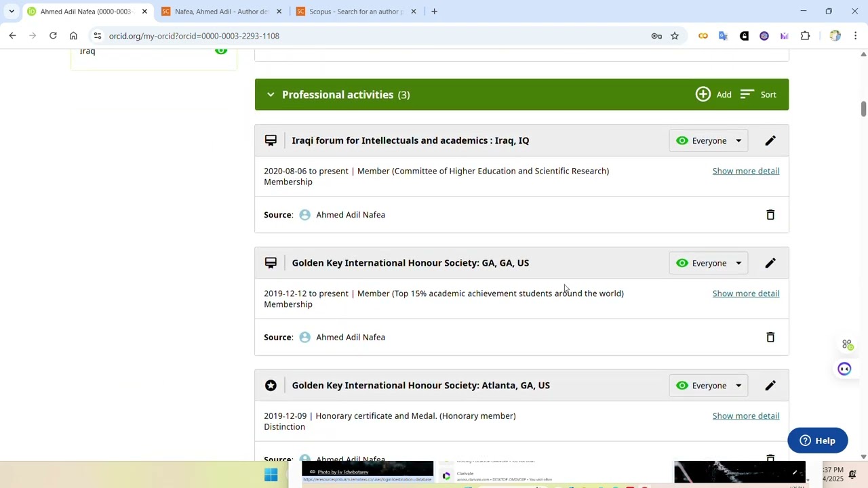
Task: Click membership icon beside Iraqi forum title
Action: 271,140
